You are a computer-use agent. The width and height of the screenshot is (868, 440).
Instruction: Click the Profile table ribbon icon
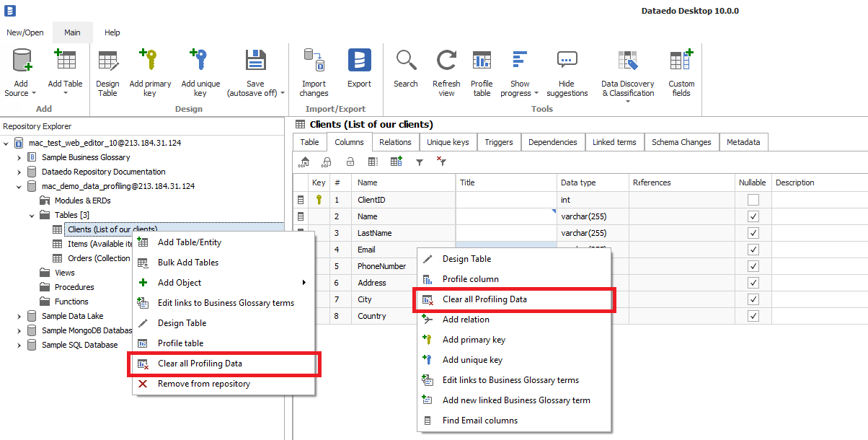pos(482,61)
